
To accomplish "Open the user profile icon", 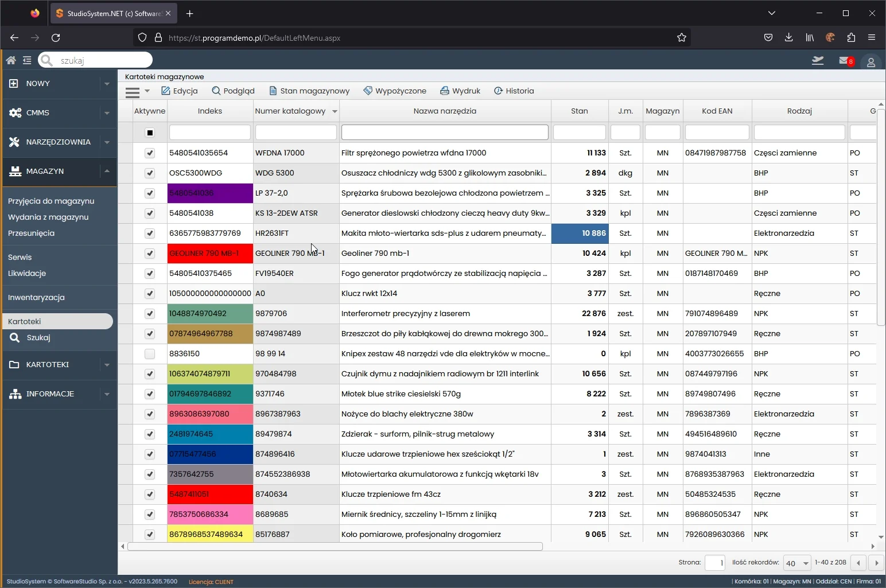I will (871, 62).
